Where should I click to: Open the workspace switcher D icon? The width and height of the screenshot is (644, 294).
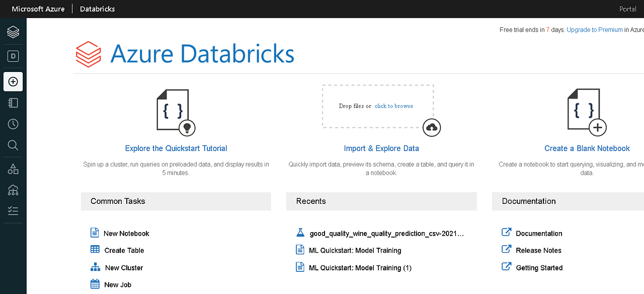13,56
